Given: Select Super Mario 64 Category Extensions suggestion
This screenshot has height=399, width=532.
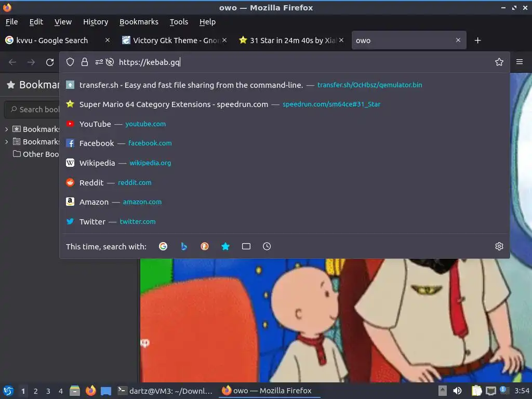Looking at the screenshot, I should point(284,104).
